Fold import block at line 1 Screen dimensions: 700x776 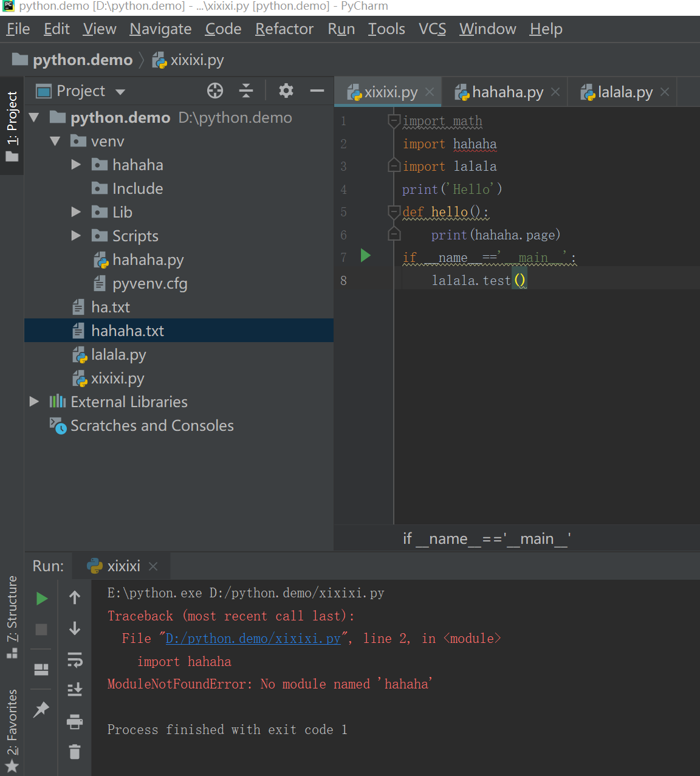394,121
